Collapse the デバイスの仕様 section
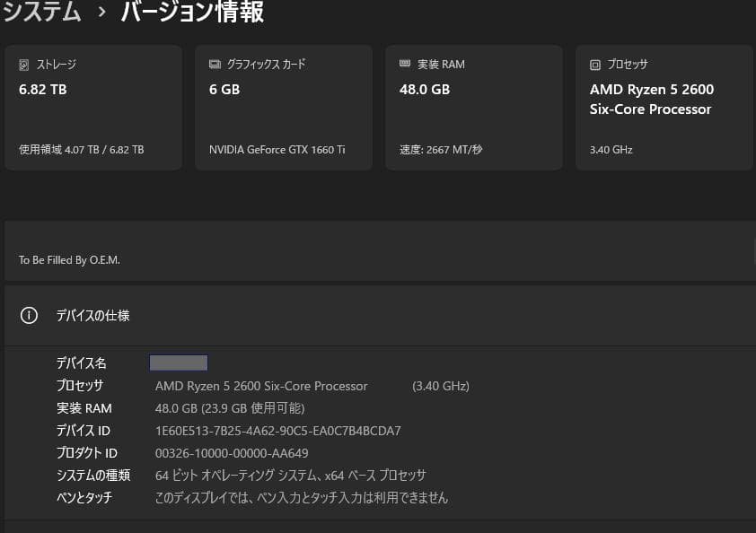 (x=377, y=315)
